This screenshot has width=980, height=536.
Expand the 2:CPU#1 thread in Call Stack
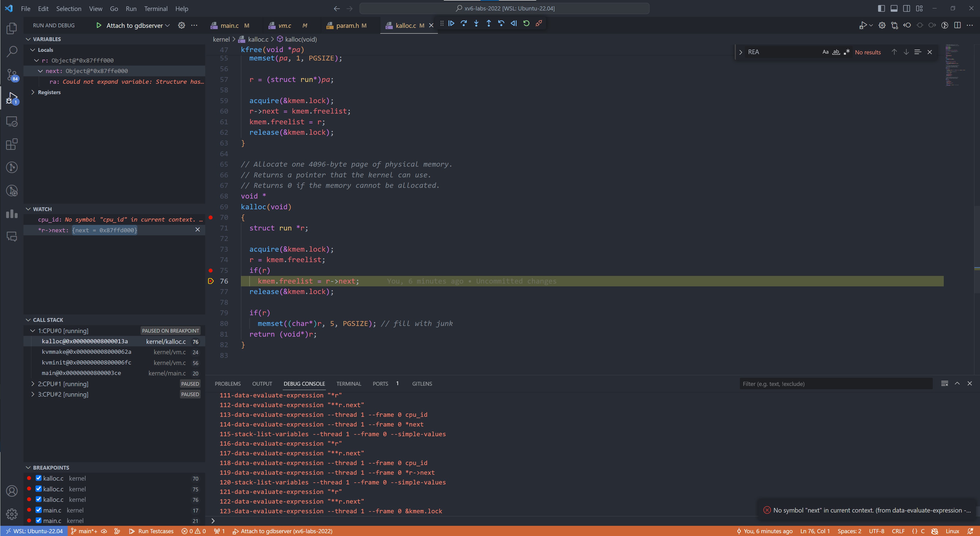(x=33, y=384)
